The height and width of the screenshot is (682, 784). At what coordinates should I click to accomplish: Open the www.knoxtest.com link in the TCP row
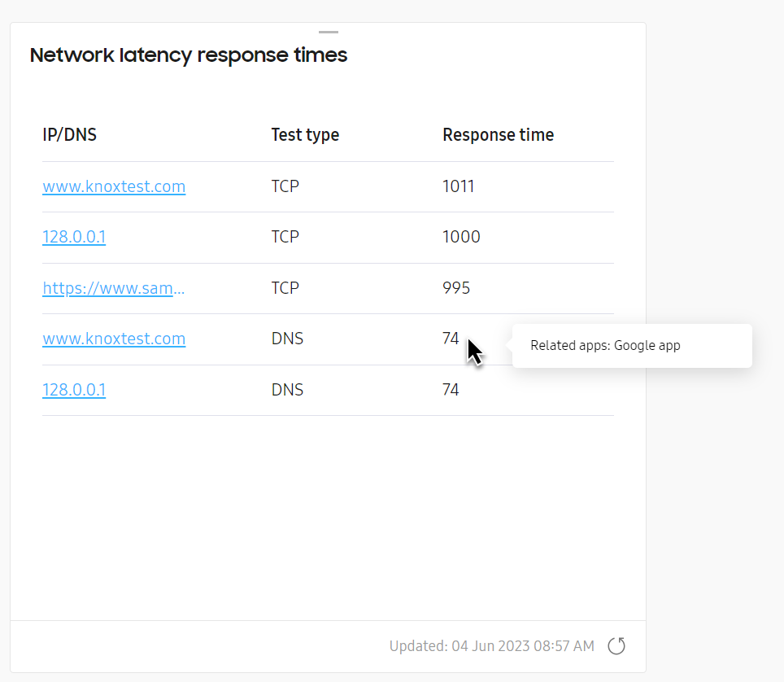[x=114, y=186]
